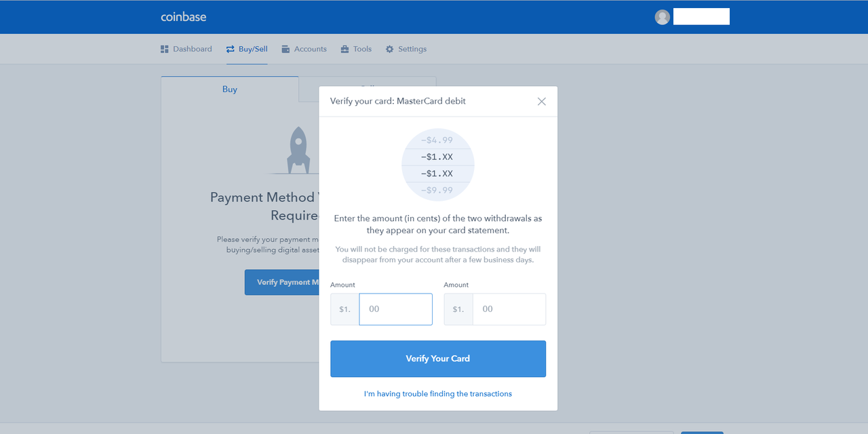Viewport: 868px width, 434px height.
Task: Click the coinbase logo in header
Action: pyautogui.click(x=183, y=17)
